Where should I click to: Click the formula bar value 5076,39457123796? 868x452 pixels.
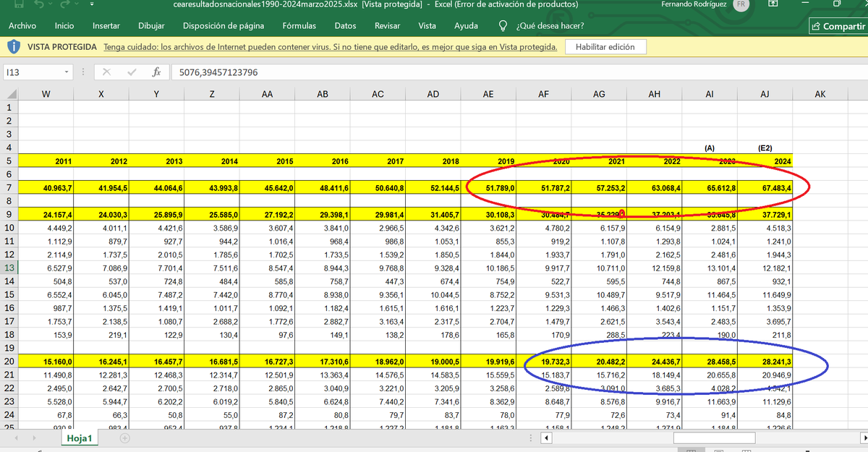pyautogui.click(x=218, y=72)
